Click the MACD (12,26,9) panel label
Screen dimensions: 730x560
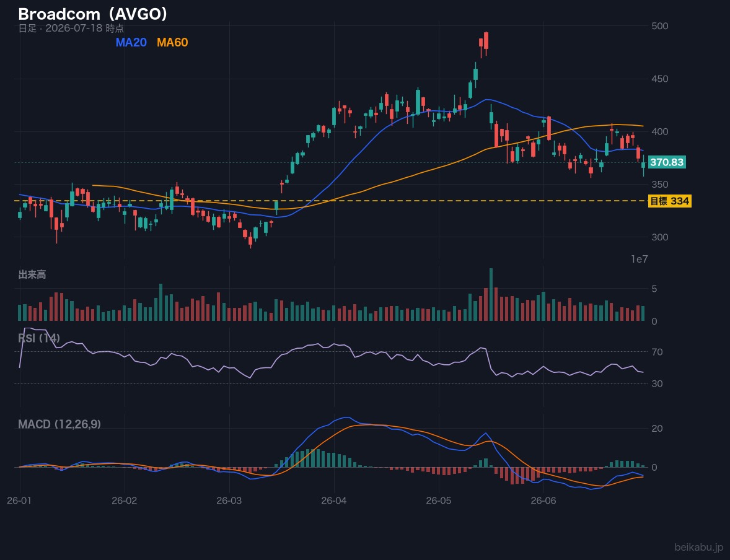point(59,424)
